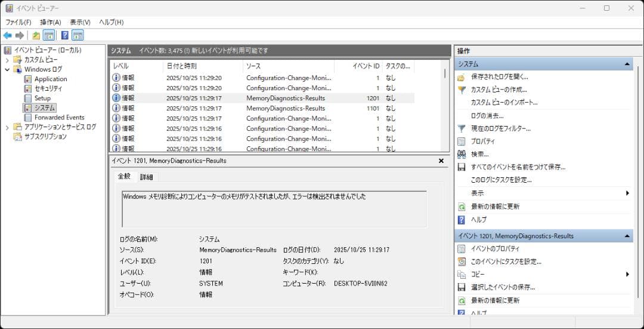Open the 表示 submenu arrow
This screenshot has width=644, height=329.
tap(627, 193)
